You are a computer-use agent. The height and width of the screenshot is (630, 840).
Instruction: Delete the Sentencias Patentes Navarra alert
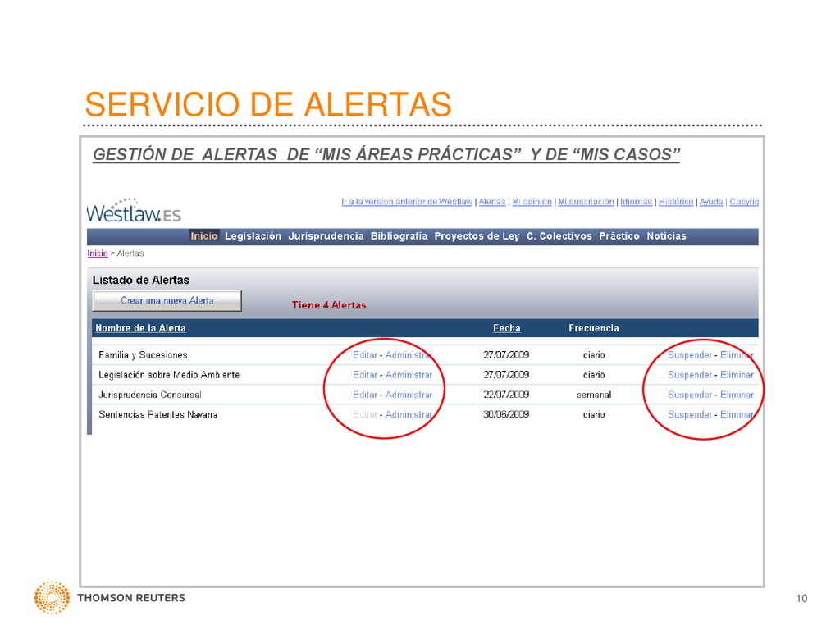coord(737,414)
